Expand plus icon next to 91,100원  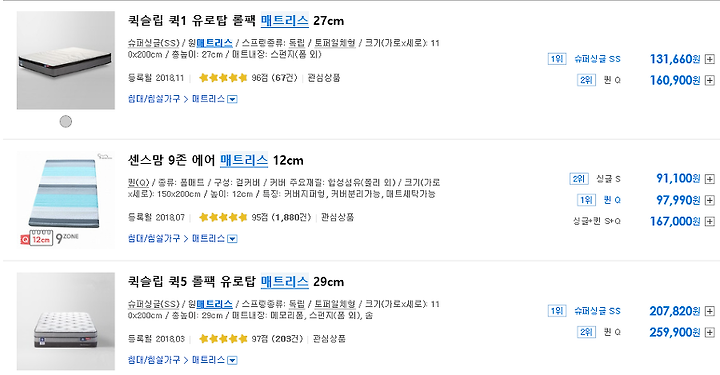tap(709, 179)
